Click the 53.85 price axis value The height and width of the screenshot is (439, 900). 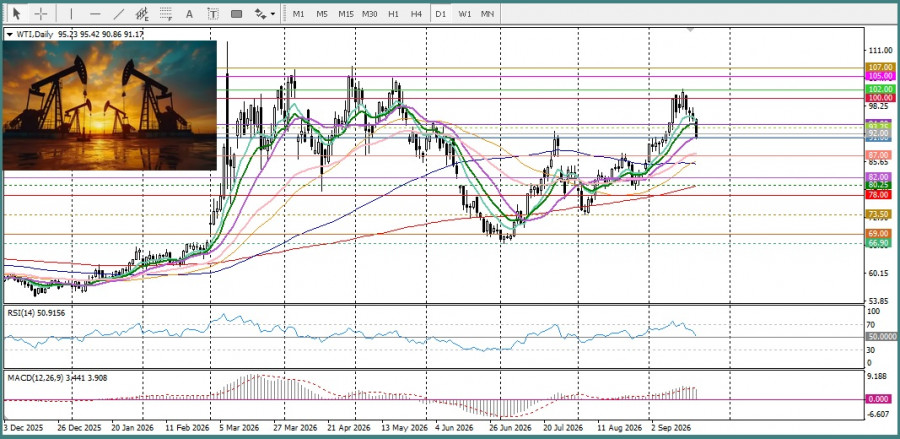tap(880, 300)
